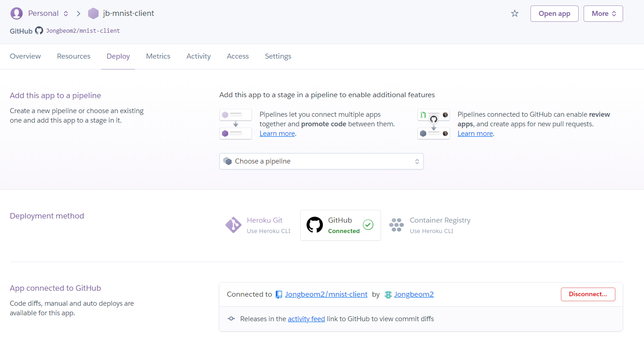The height and width of the screenshot is (348, 644).
Task: Open the More menu dropdown
Action: [x=603, y=14]
